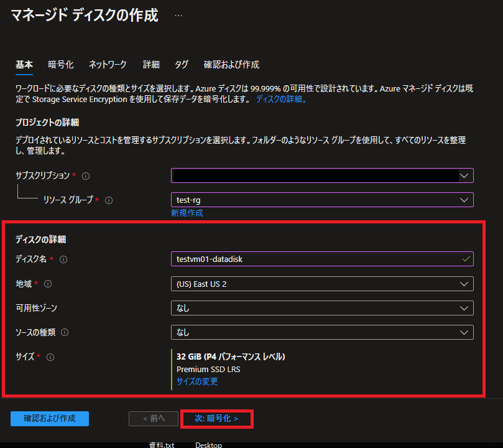Switch to the 暗号化 tab

61,65
